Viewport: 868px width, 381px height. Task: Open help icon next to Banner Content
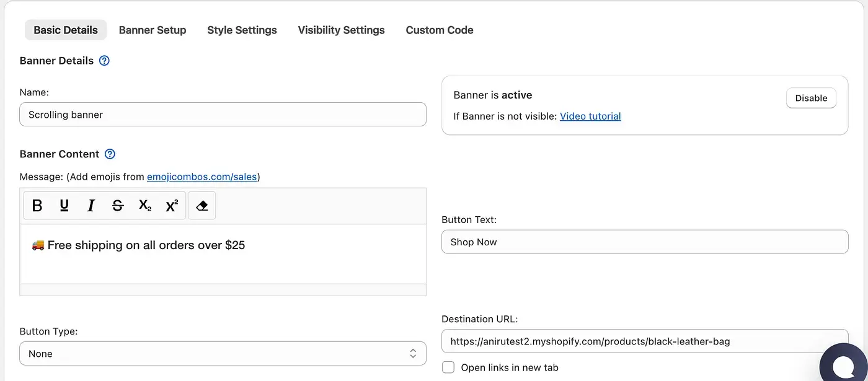110,154
